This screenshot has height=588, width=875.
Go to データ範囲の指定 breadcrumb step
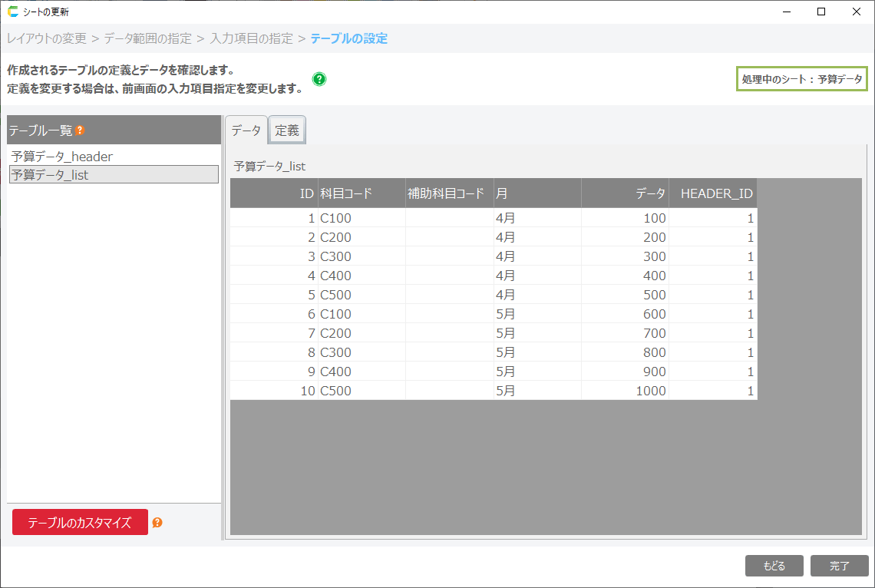tap(147, 38)
